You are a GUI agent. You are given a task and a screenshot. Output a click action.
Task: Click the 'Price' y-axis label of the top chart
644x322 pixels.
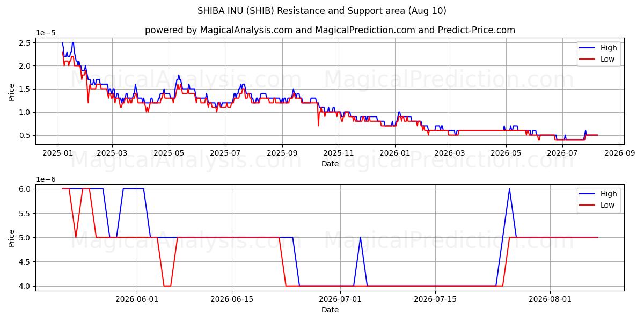point(12,91)
